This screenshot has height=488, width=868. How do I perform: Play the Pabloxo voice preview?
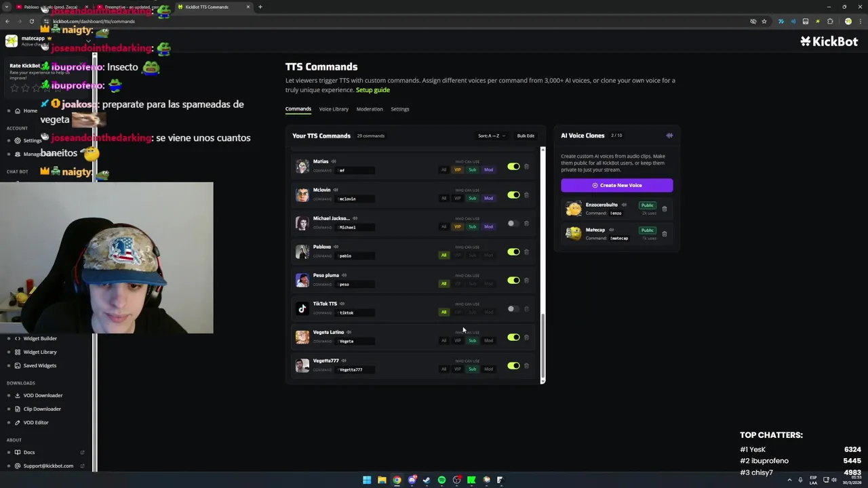coord(336,247)
